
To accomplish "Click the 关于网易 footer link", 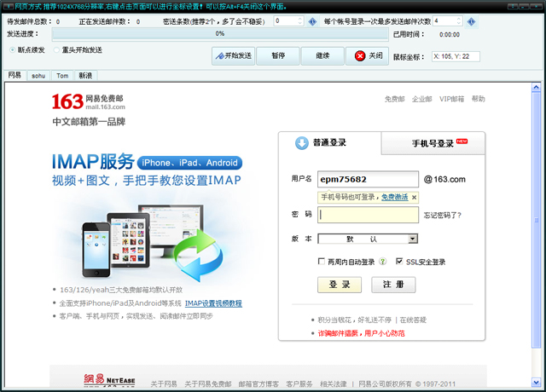I will (164, 384).
